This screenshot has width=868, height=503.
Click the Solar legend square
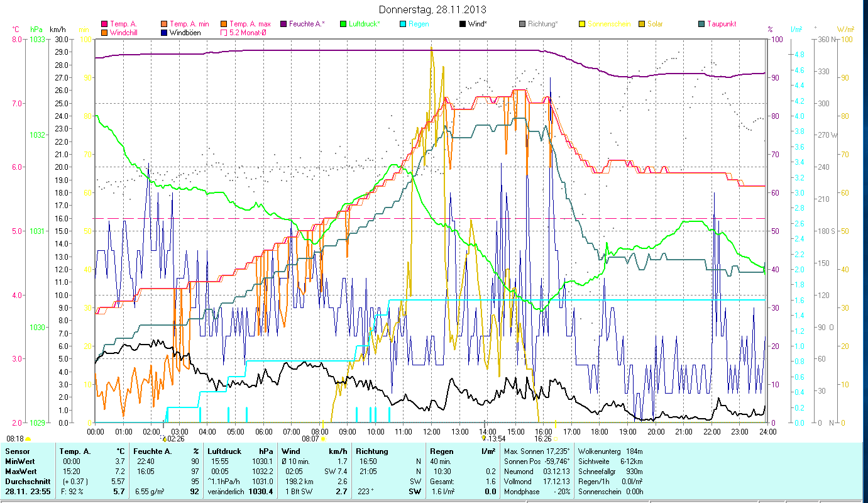click(x=642, y=24)
